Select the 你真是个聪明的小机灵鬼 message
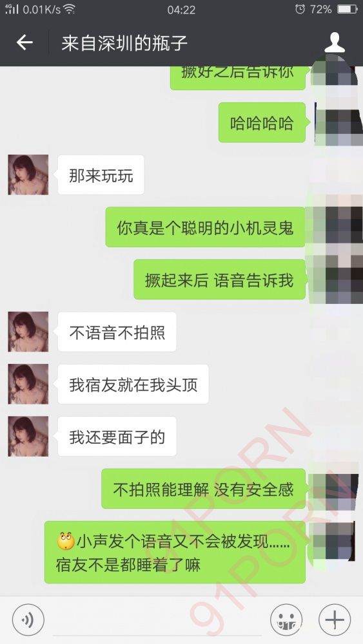Screen dimensions: 363x644 [205, 227]
